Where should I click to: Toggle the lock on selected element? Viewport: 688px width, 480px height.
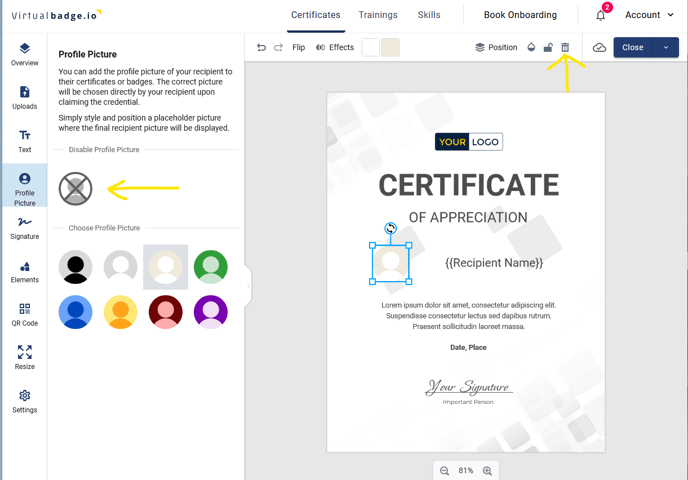tap(548, 47)
